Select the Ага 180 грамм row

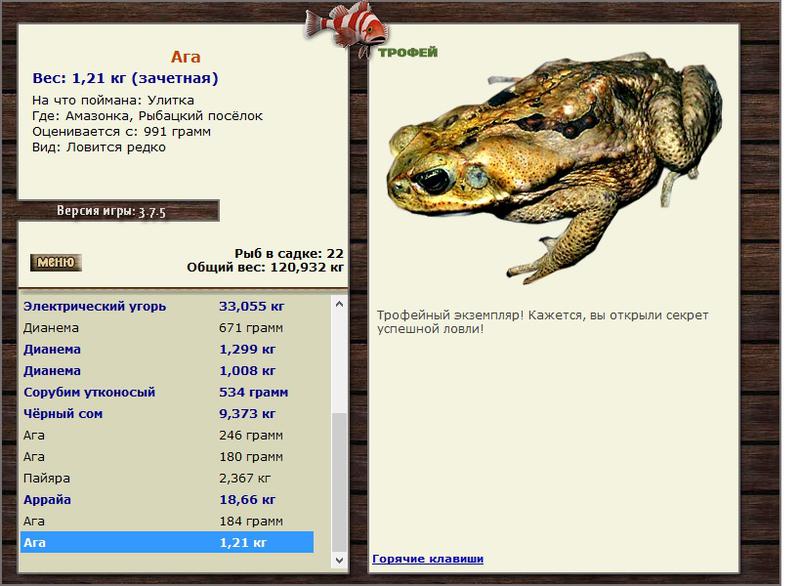click(167, 457)
